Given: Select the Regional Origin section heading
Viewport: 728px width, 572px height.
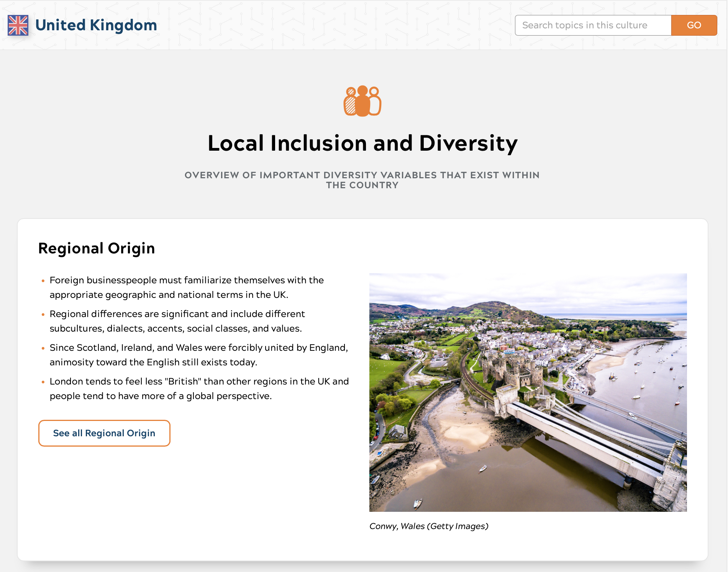Looking at the screenshot, I should 97,248.
